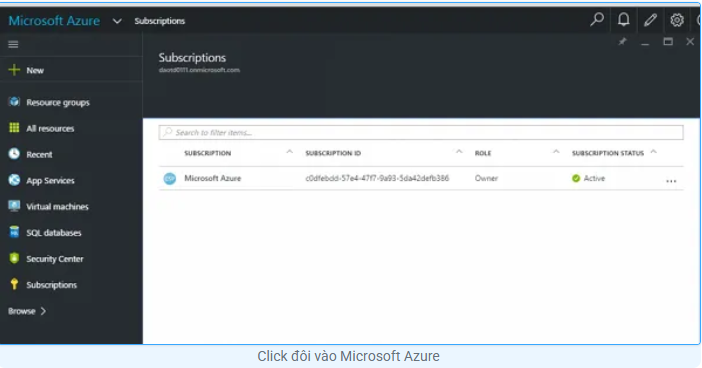Select the Microsoft Azure subscription name

213,178
